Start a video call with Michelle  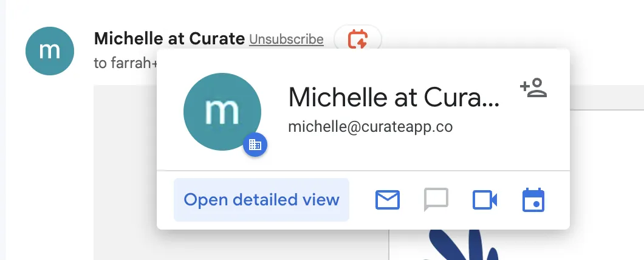click(485, 200)
